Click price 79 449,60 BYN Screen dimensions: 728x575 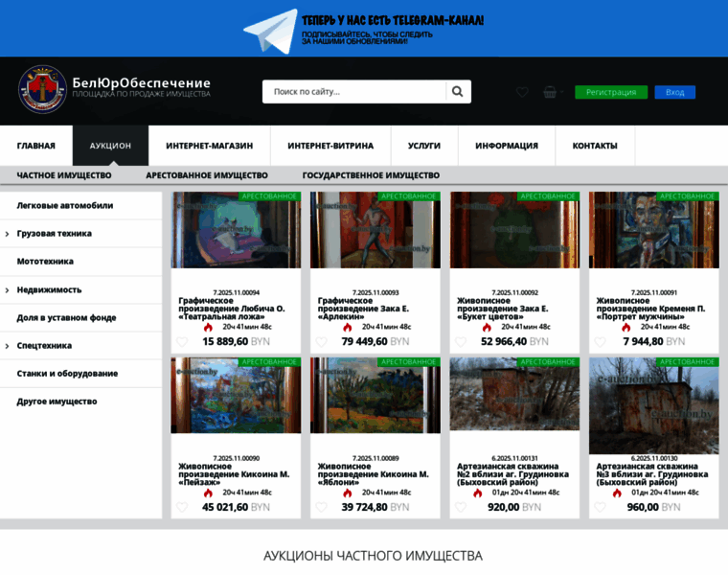pos(375,342)
